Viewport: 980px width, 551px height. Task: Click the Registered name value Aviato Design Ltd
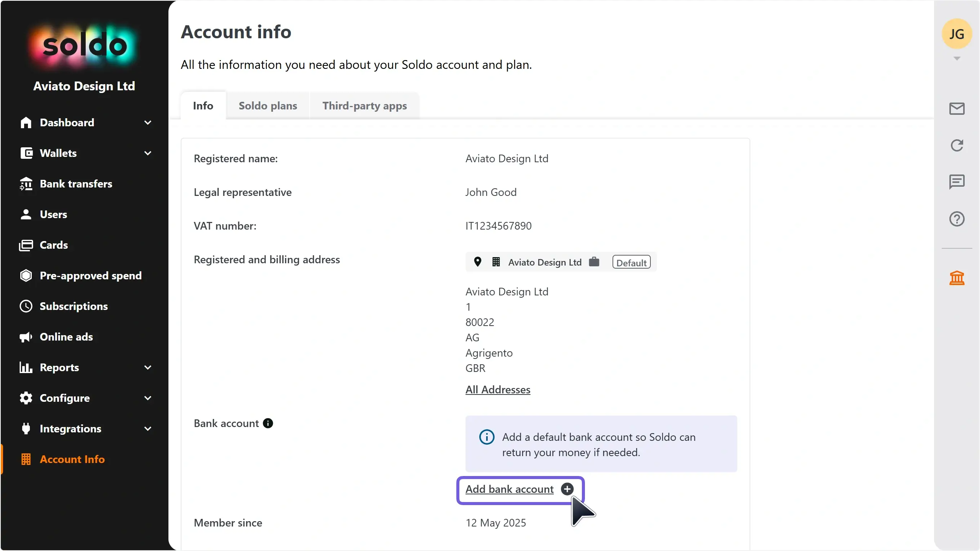coord(507,158)
